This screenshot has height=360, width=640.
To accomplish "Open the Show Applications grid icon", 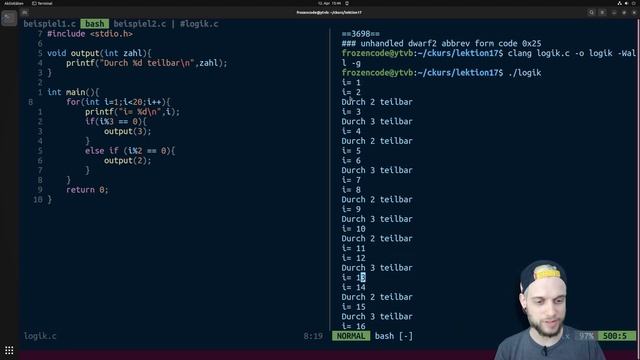I will [x=9, y=350].
